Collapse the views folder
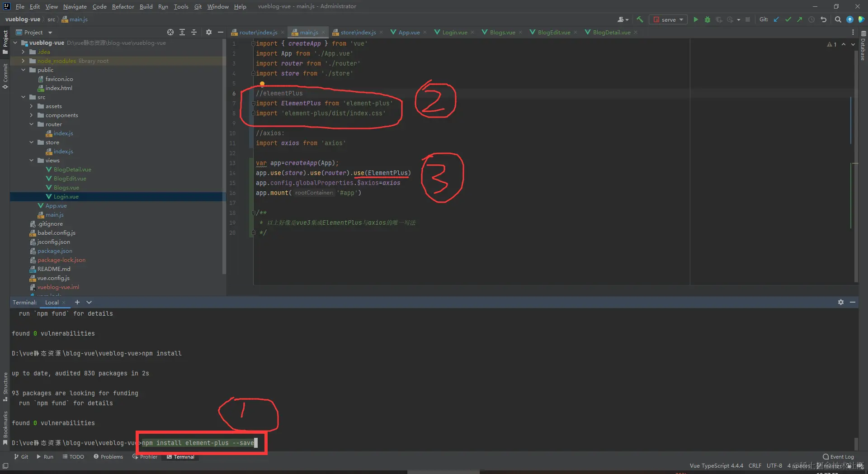The image size is (868, 474). coord(31,161)
